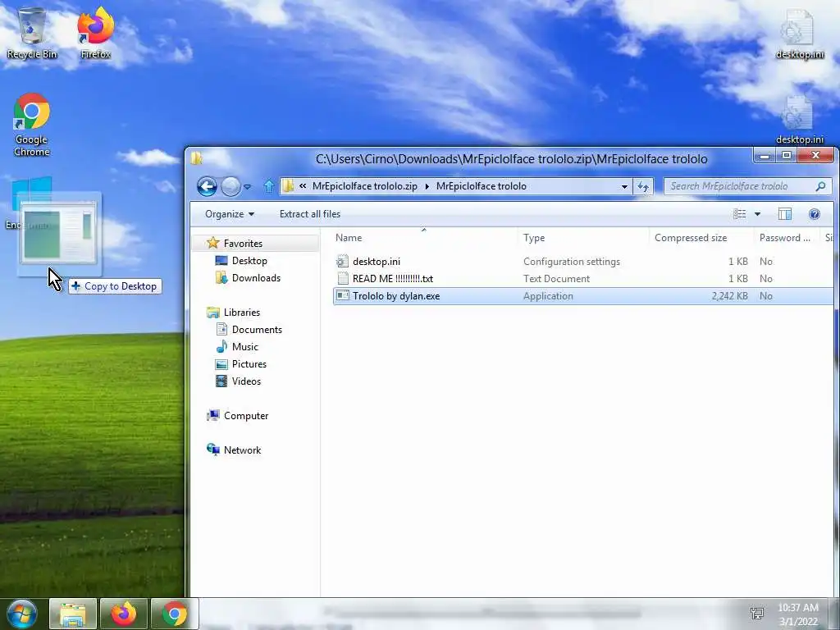Open the Start menu
This screenshot has height=630, width=840.
pyautogui.click(x=22, y=614)
